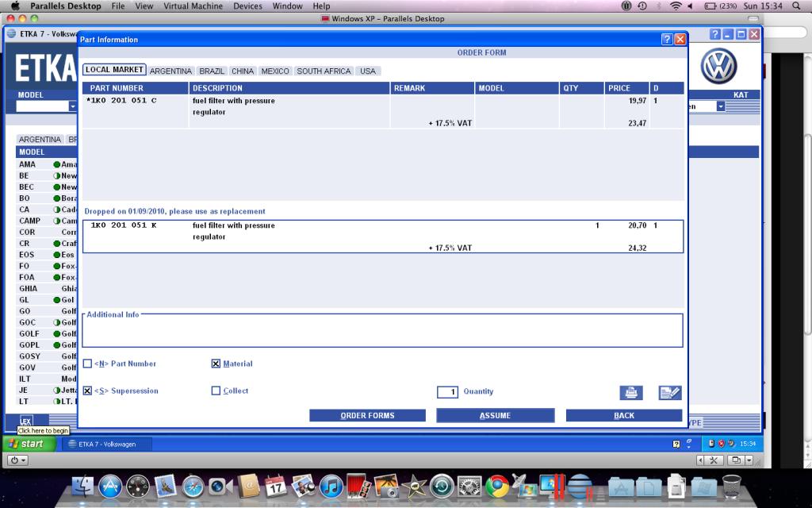Click the VW logo in the ETKA window
This screenshot has width=812, height=508.
coord(718,67)
